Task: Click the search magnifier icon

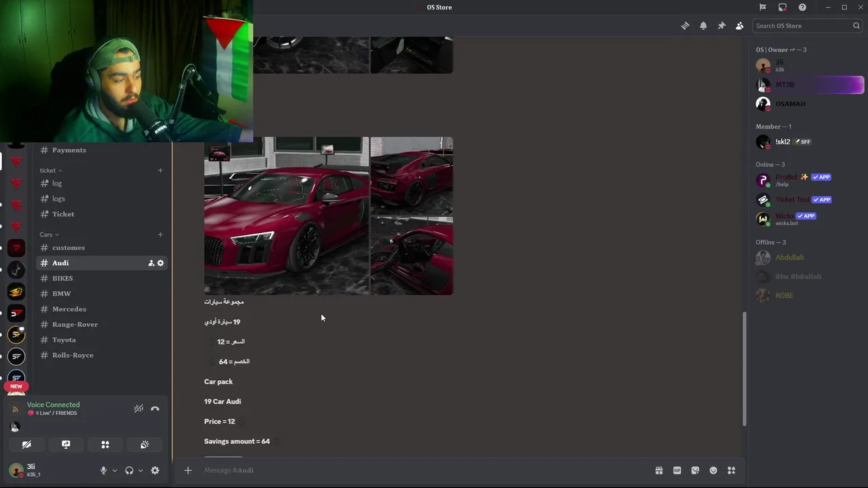Action: pyautogui.click(x=856, y=26)
